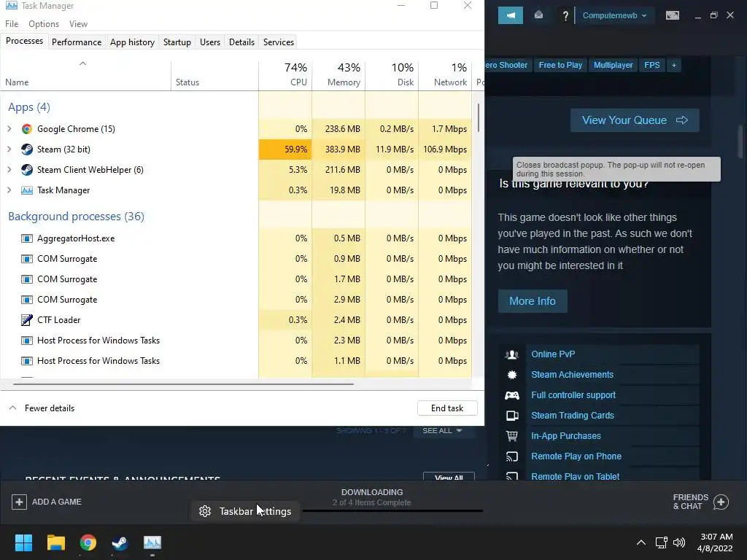Click the Multiplayer tag
This screenshot has height=560, width=747.
613,65
